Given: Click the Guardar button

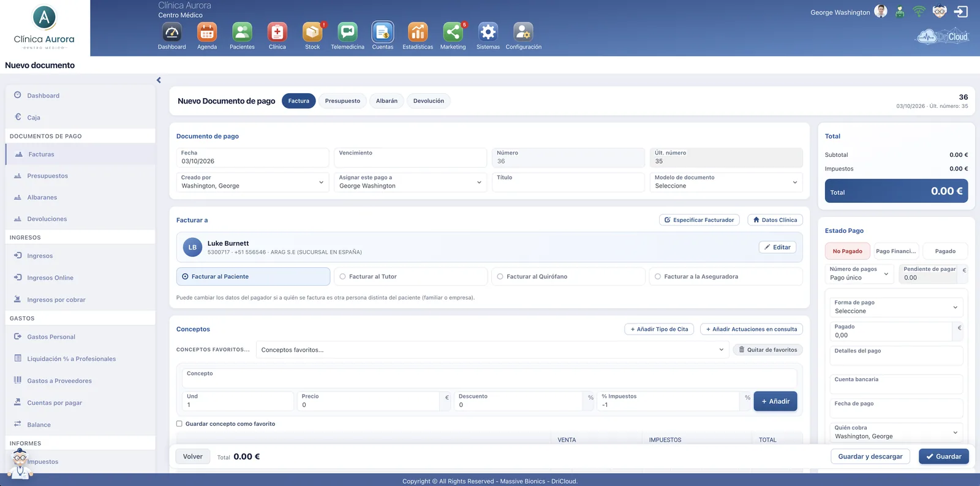Looking at the screenshot, I should click(x=943, y=457).
